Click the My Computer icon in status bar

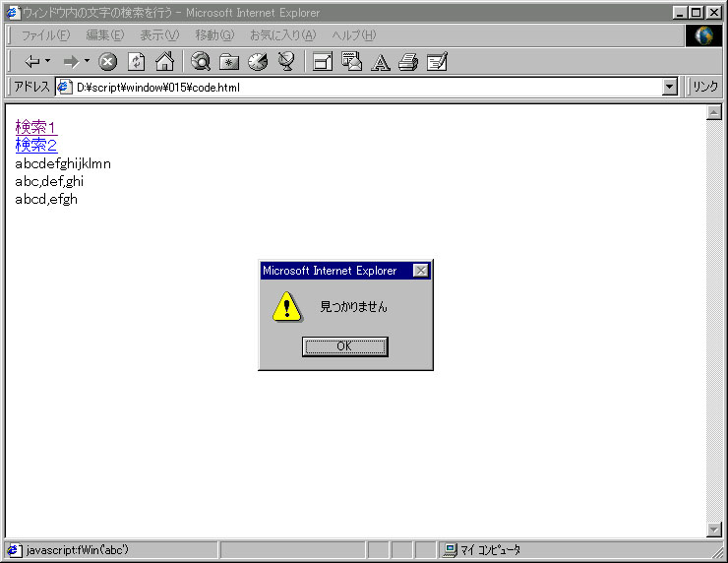450,550
